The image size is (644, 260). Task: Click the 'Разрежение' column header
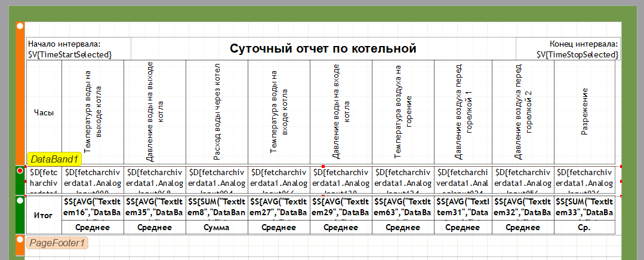tap(585, 112)
